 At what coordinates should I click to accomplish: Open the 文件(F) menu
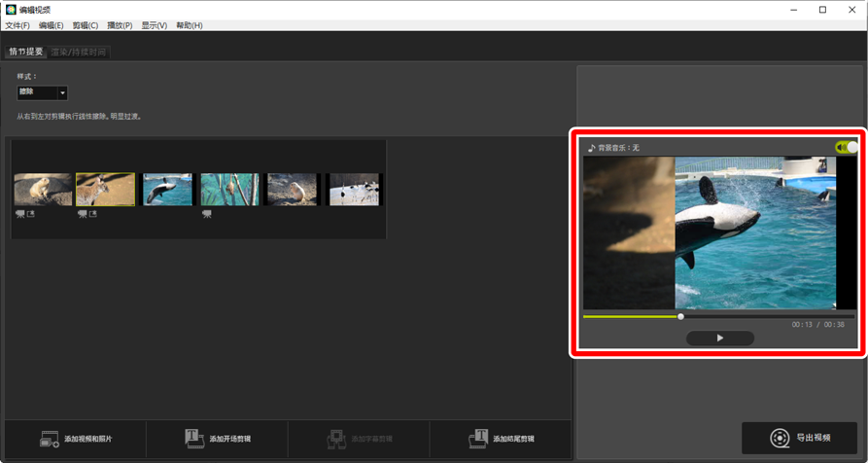[17, 25]
